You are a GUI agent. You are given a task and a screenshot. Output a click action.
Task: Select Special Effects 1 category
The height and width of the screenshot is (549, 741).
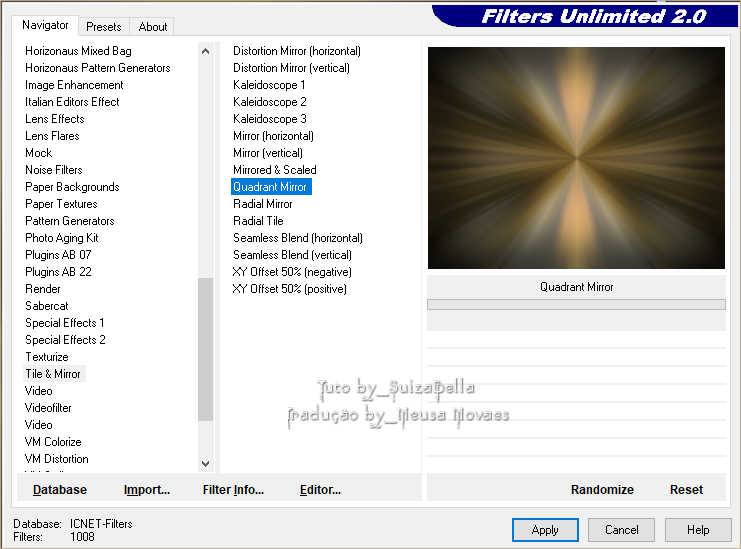coord(65,323)
